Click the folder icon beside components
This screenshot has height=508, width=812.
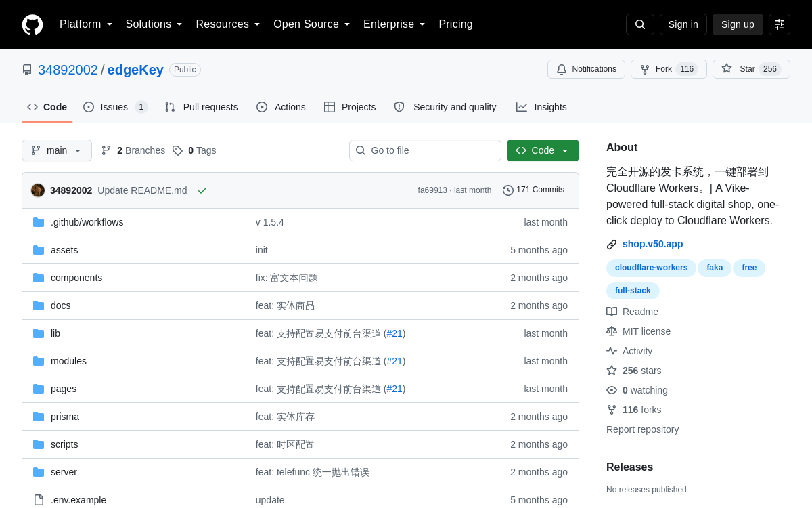39,278
